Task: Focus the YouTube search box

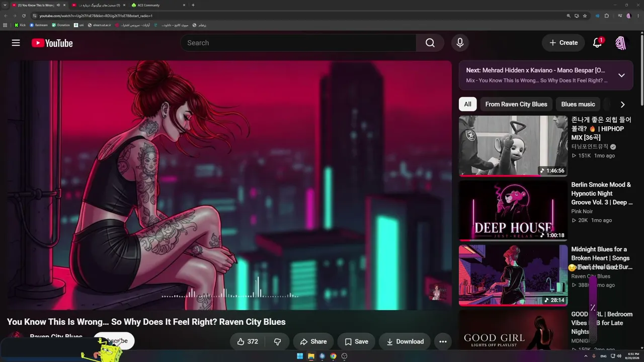Action: point(298,43)
